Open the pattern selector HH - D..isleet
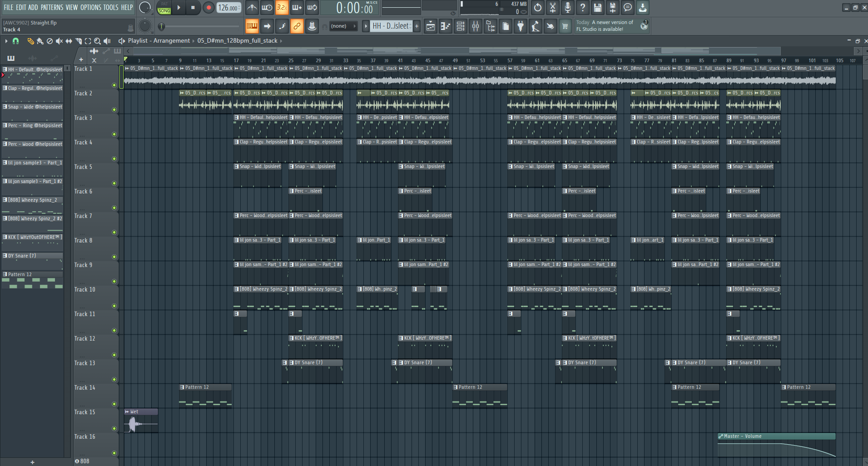This screenshot has height=466, width=868. (x=391, y=26)
